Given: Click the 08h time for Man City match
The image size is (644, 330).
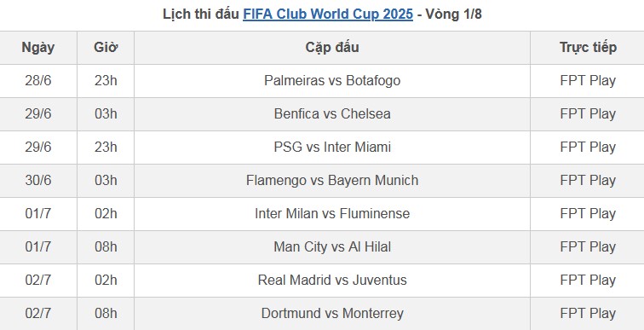Looking at the screenshot, I should coord(106,247).
